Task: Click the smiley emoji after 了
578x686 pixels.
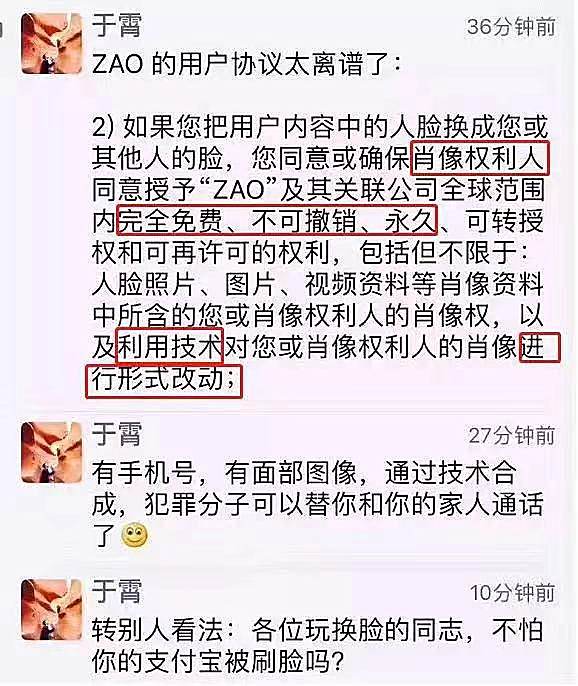Action: point(134,536)
